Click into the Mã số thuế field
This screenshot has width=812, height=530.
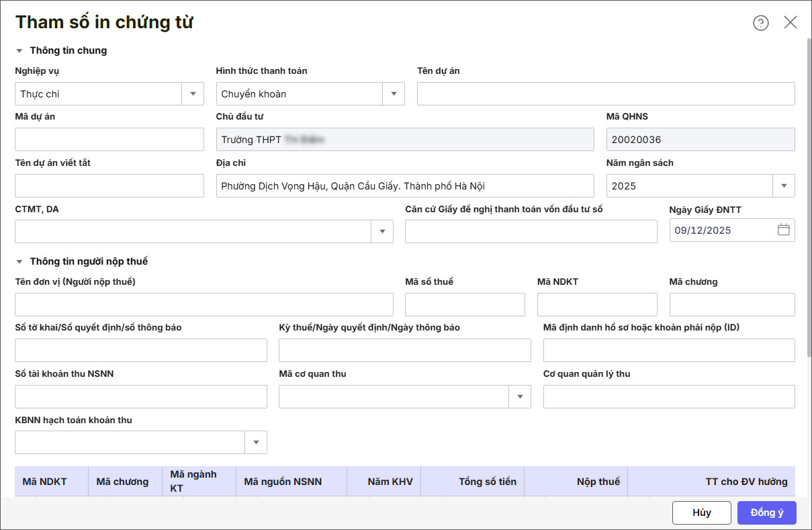[465, 305]
